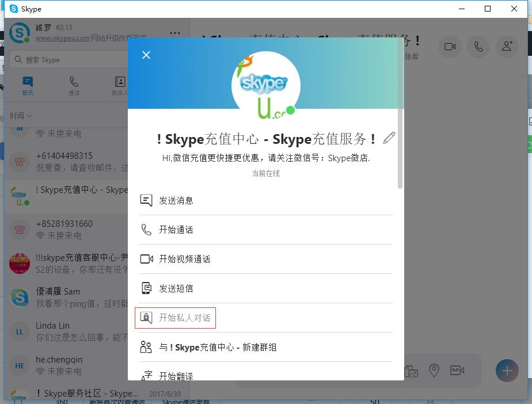Open the Linda Lin conversation
The height and width of the screenshot is (404, 532).
pos(66,331)
